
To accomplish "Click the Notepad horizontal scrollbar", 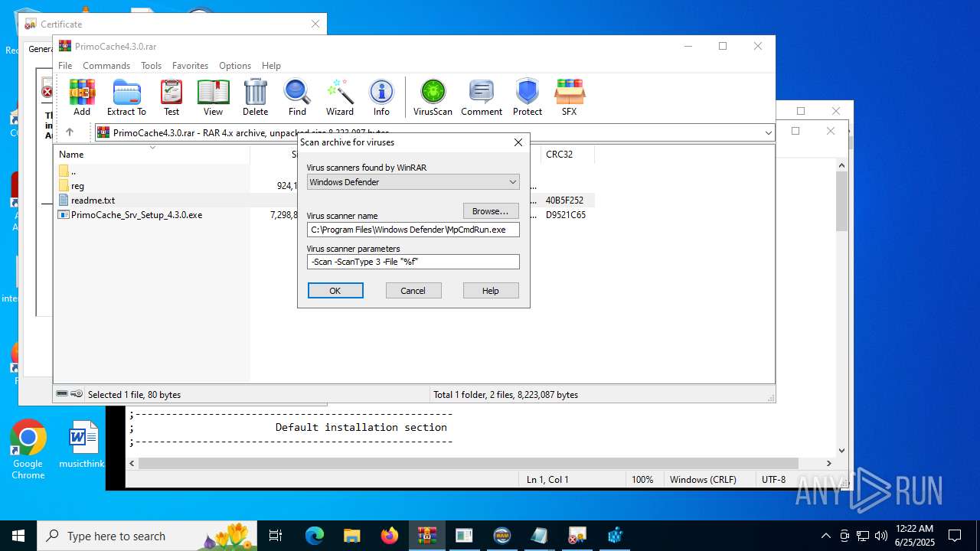I will pos(468,463).
